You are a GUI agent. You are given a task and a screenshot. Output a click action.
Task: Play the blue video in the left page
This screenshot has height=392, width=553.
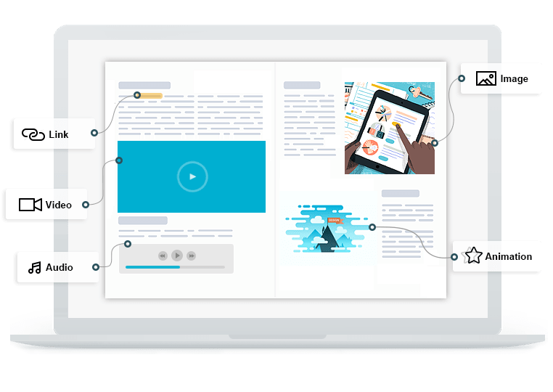coord(192,176)
